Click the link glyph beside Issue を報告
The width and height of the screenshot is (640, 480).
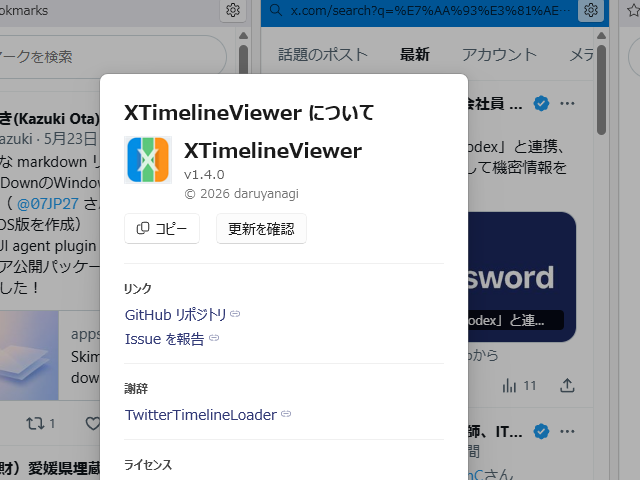(214, 338)
